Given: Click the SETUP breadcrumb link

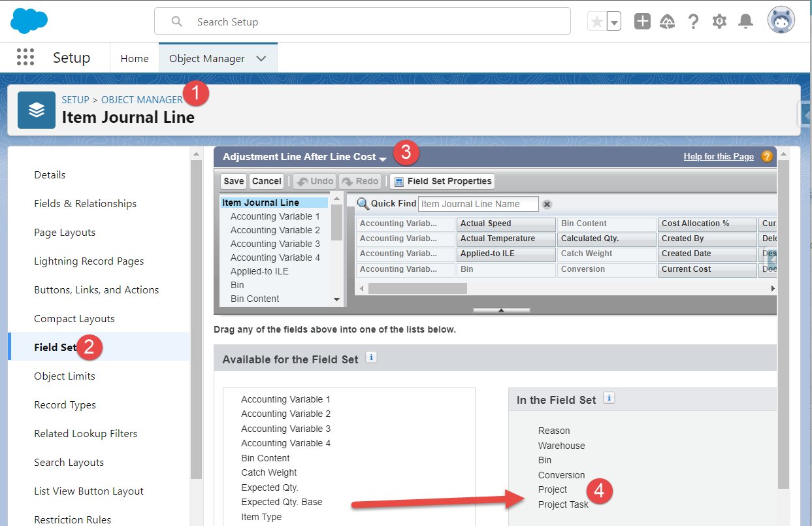Looking at the screenshot, I should 75,100.
